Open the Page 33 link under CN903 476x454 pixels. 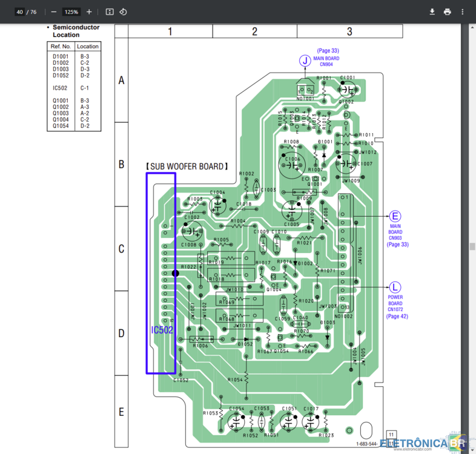tap(397, 245)
